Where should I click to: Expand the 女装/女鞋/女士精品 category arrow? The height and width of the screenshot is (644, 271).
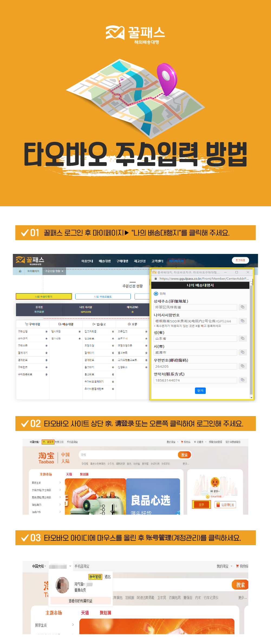pyautogui.click(x=60, y=490)
